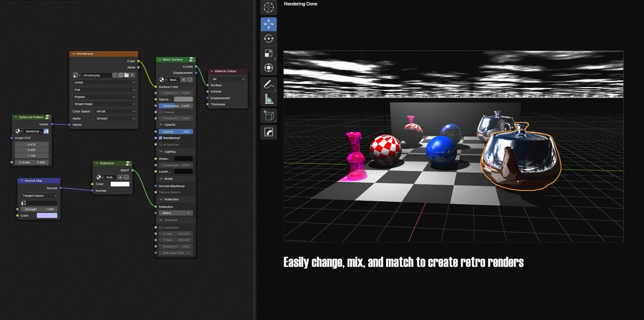
Task: Select the Rotate tool
Action: click(x=269, y=39)
